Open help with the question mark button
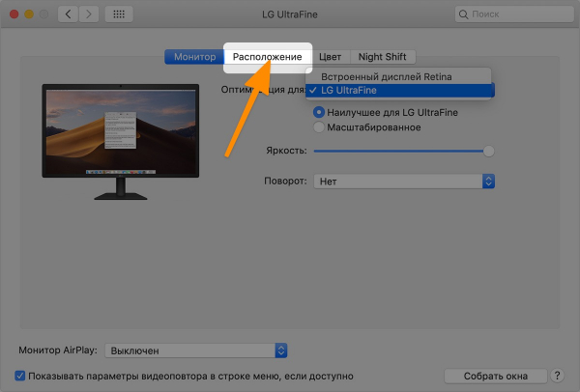The width and height of the screenshot is (580, 392). pos(557,376)
